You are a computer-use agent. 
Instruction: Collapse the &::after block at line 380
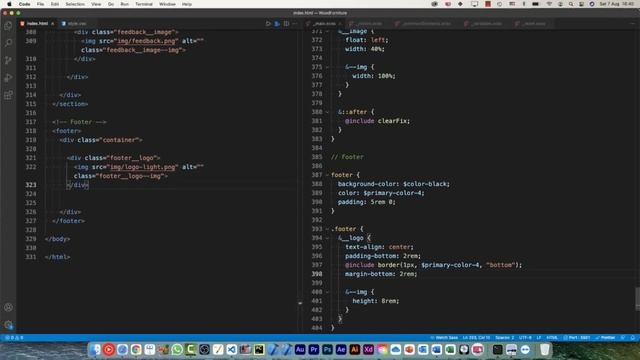327,112
